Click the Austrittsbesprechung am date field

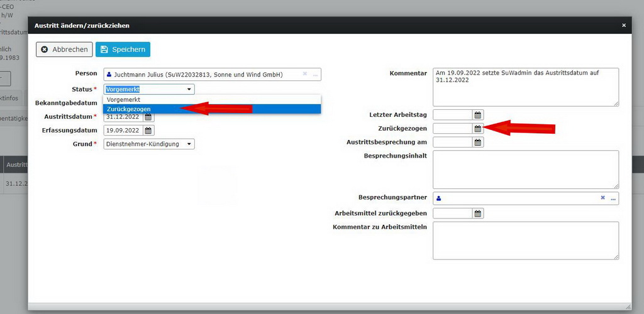pos(453,143)
